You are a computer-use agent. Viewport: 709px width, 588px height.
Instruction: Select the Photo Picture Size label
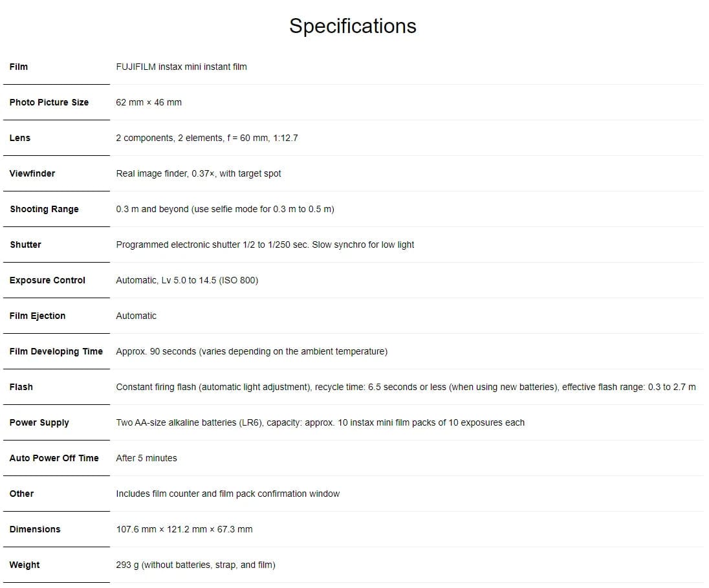(x=49, y=102)
